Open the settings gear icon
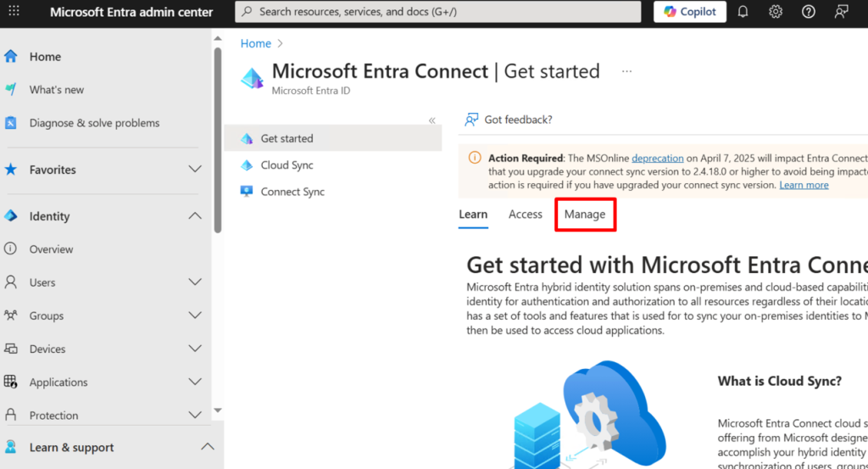868x469 pixels. 776,12
